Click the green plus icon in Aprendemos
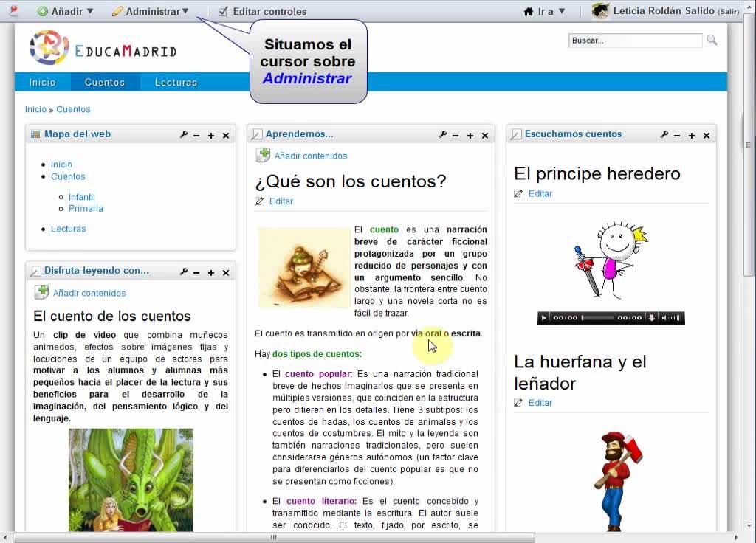The width and height of the screenshot is (756, 543). [264, 155]
